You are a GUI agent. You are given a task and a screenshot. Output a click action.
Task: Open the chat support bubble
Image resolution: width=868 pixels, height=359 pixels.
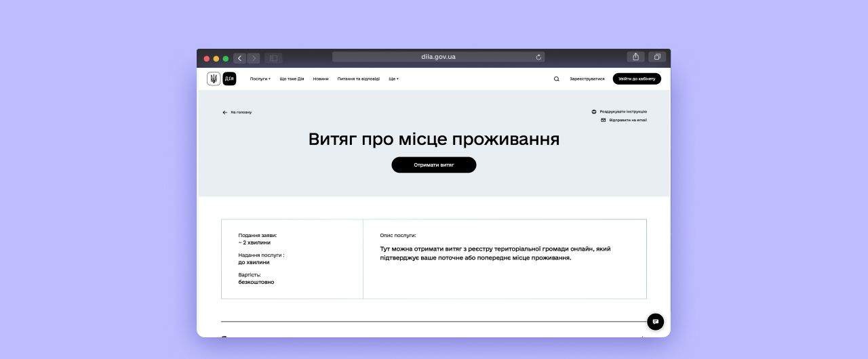pos(655,322)
